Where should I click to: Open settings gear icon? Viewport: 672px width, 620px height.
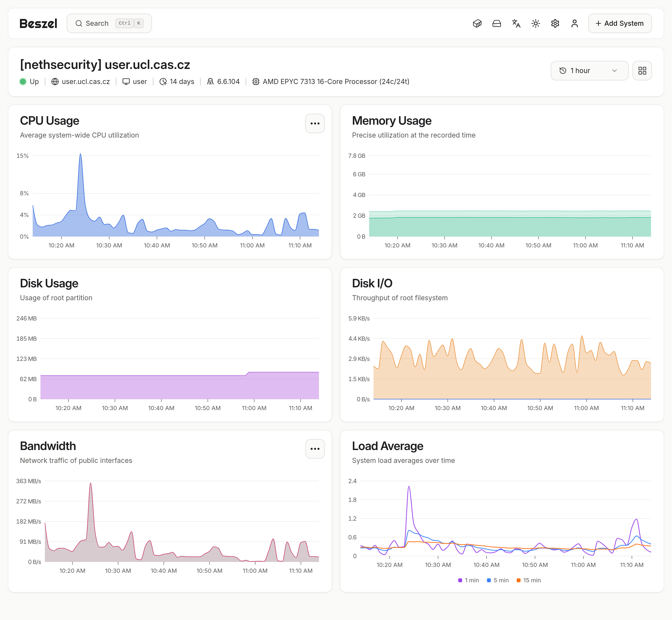click(x=555, y=23)
